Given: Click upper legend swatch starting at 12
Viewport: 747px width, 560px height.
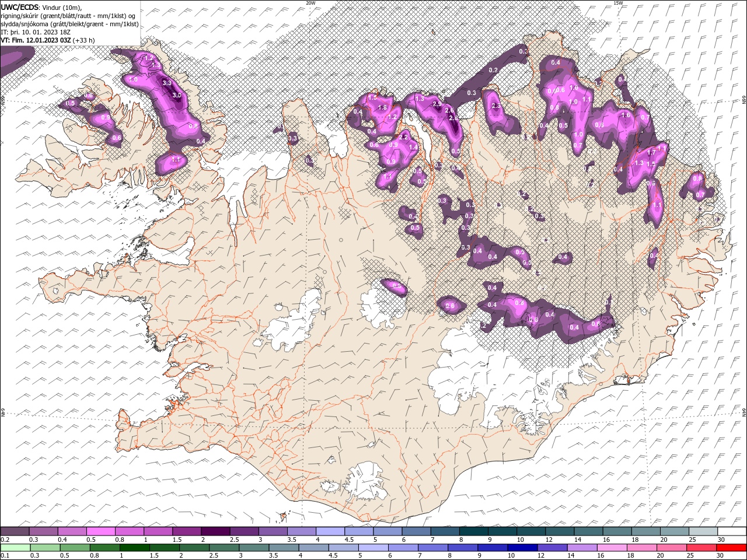Looking at the screenshot, I should (x=560, y=531).
